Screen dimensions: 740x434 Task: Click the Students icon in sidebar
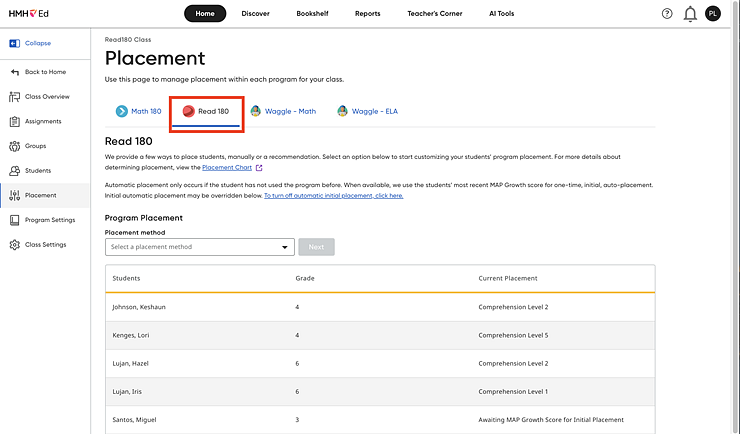pos(15,170)
